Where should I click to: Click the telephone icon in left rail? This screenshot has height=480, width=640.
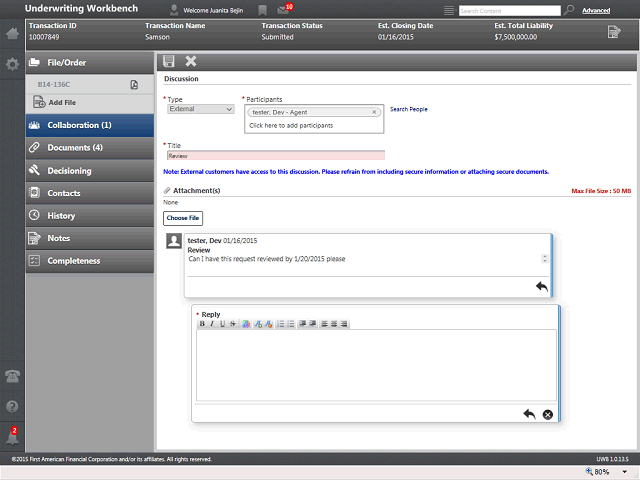pyautogui.click(x=12, y=376)
